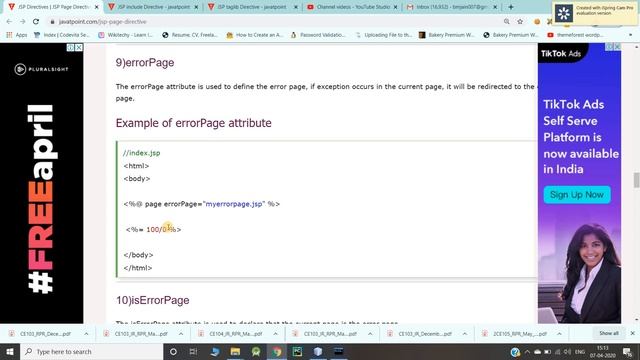Close the downloads bar
The width and height of the screenshot is (640, 360).
(x=632, y=333)
